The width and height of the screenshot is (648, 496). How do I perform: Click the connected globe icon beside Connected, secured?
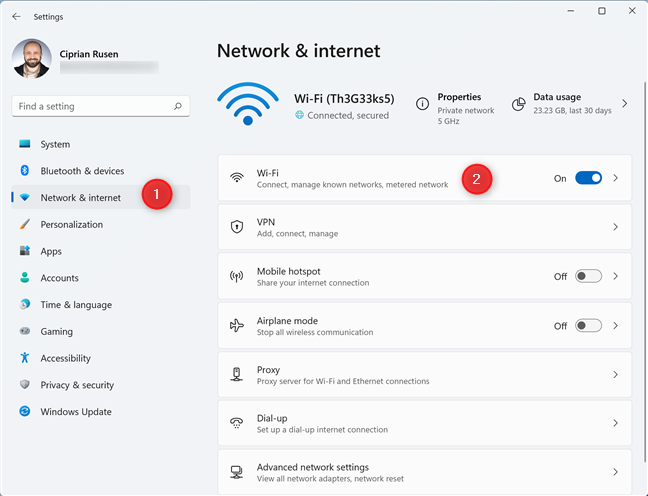click(x=299, y=115)
